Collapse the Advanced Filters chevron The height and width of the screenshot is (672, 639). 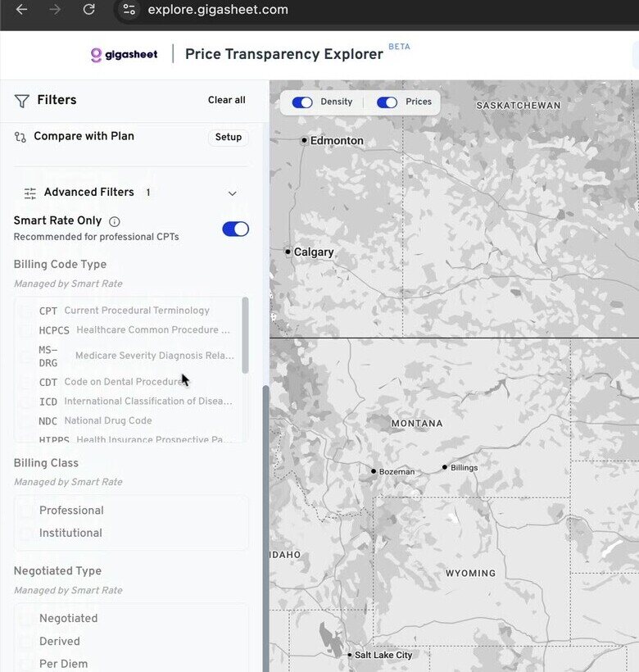coord(232,193)
